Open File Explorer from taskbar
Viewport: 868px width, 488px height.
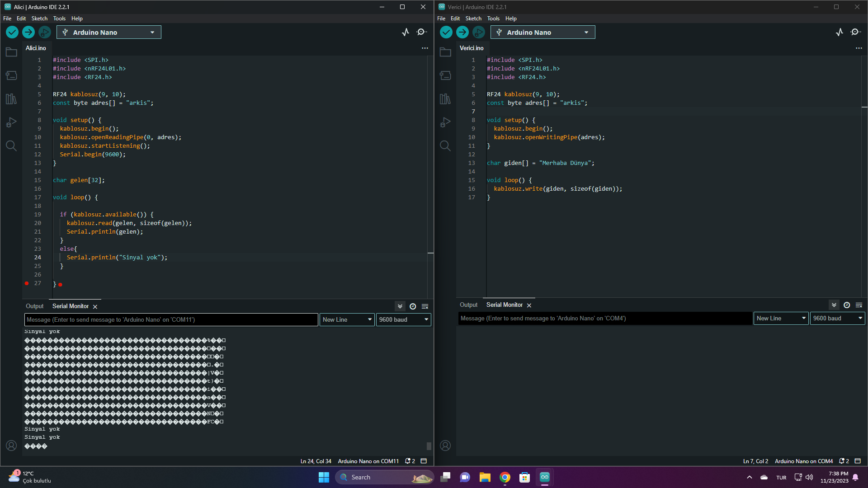485,477
